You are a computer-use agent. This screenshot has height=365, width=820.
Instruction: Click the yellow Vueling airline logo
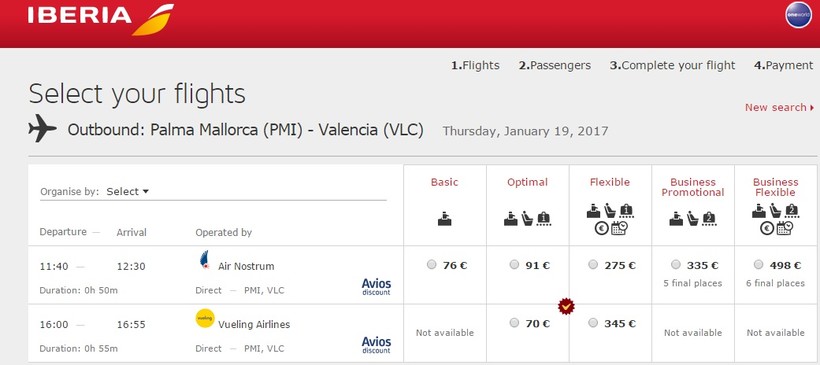204,318
